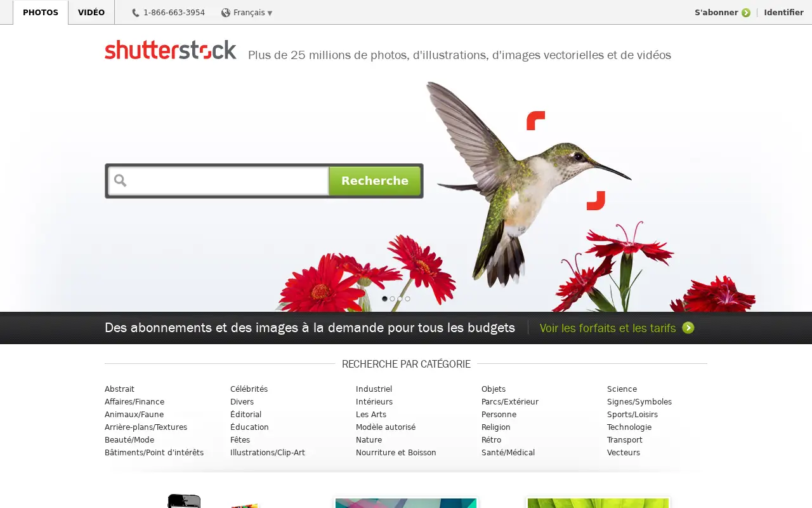Open the Technologie category

pos(629,427)
